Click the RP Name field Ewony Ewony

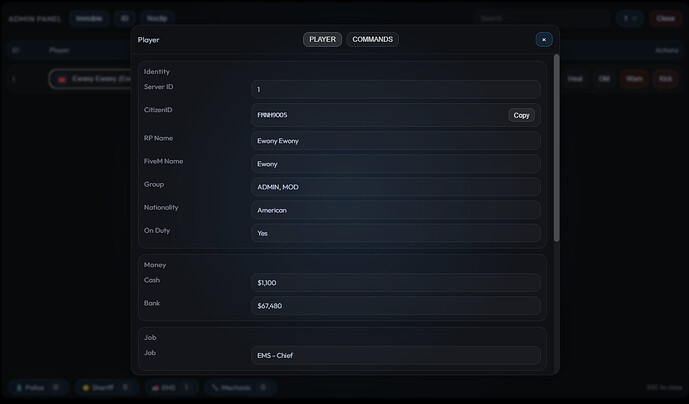395,141
